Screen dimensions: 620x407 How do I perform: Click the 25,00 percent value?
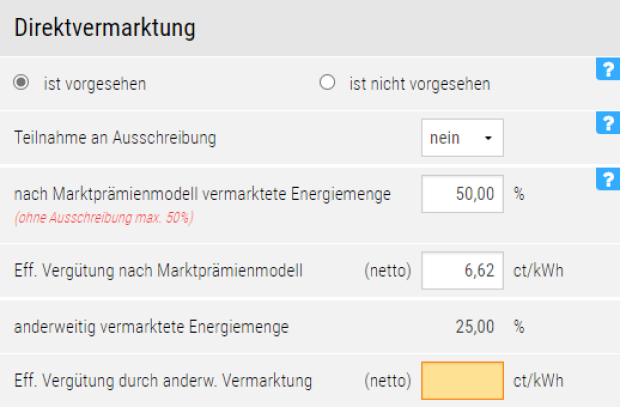pos(476,325)
